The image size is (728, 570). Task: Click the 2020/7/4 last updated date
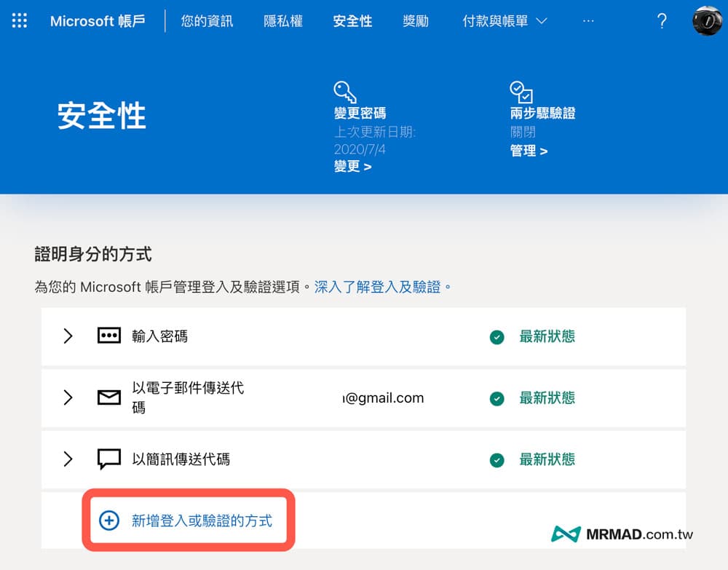[360, 149]
